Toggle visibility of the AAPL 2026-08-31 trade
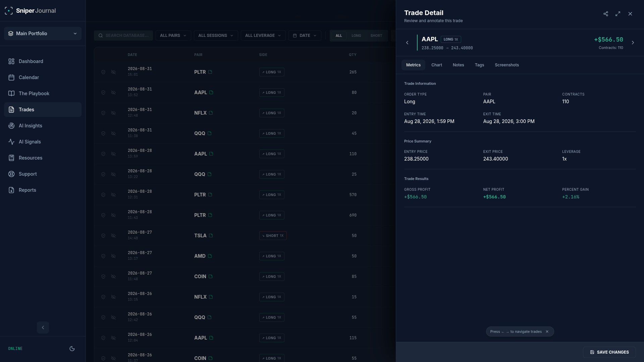Screen dimensions: 644x362 [113, 93]
